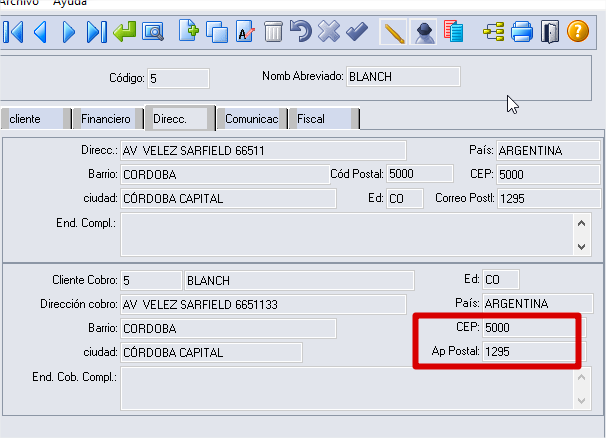The image size is (606, 438).
Task: Click Cliente Cobro code field 5
Action: (151, 280)
